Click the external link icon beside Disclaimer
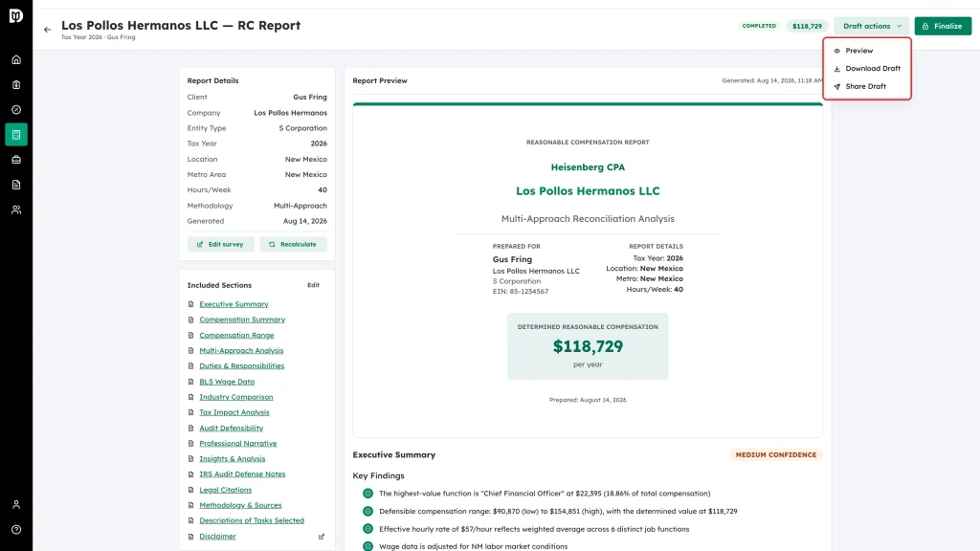The height and width of the screenshot is (551, 980). click(x=322, y=537)
